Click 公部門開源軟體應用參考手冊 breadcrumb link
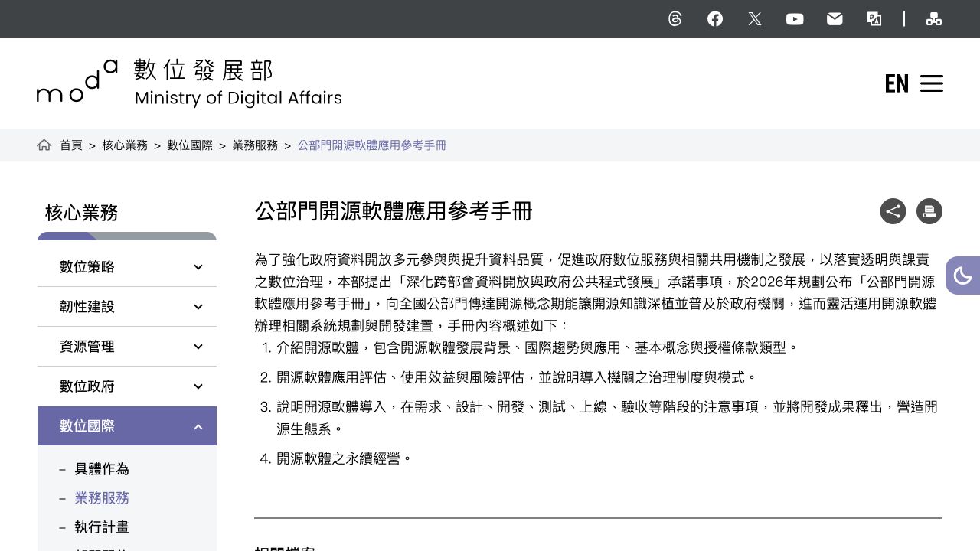Viewport: 980px width, 551px height. click(x=372, y=145)
